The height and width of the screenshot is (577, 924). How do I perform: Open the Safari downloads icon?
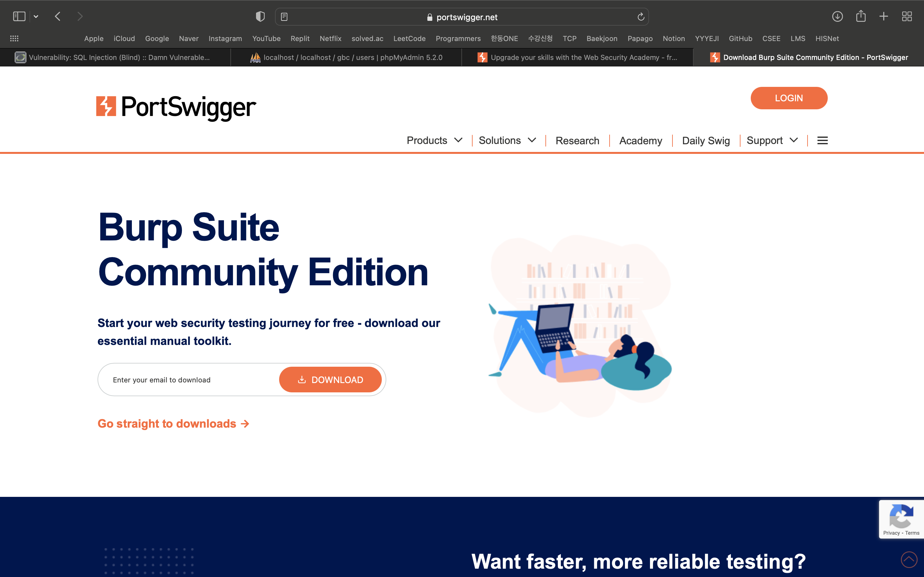pyautogui.click(x=837, y=16)
